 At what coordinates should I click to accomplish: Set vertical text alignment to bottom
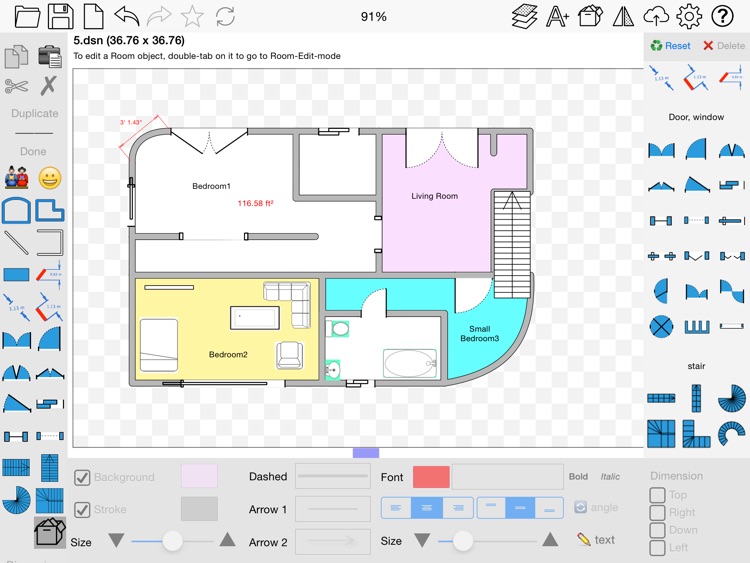550,508
